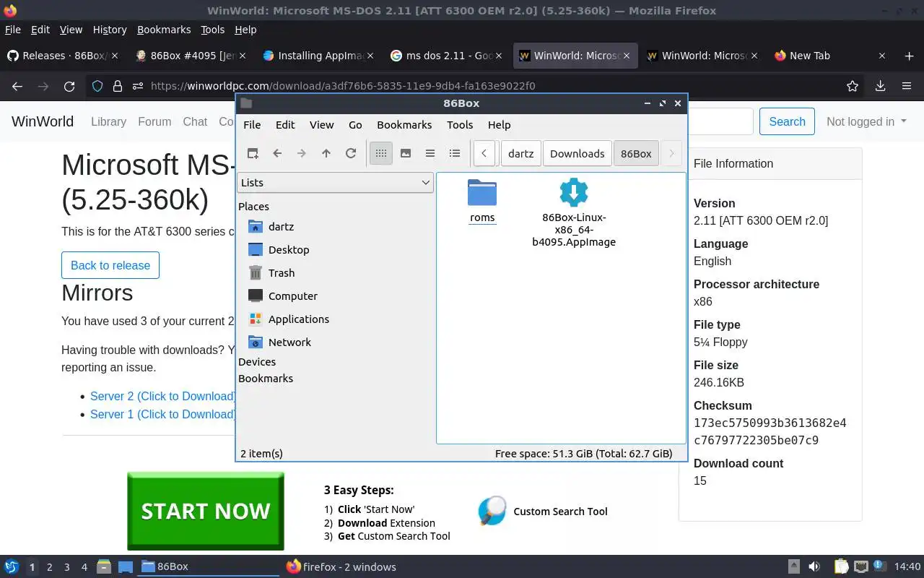Switch to compact list view
Viewport: 924px width, 578px height.
pos(430,153)
